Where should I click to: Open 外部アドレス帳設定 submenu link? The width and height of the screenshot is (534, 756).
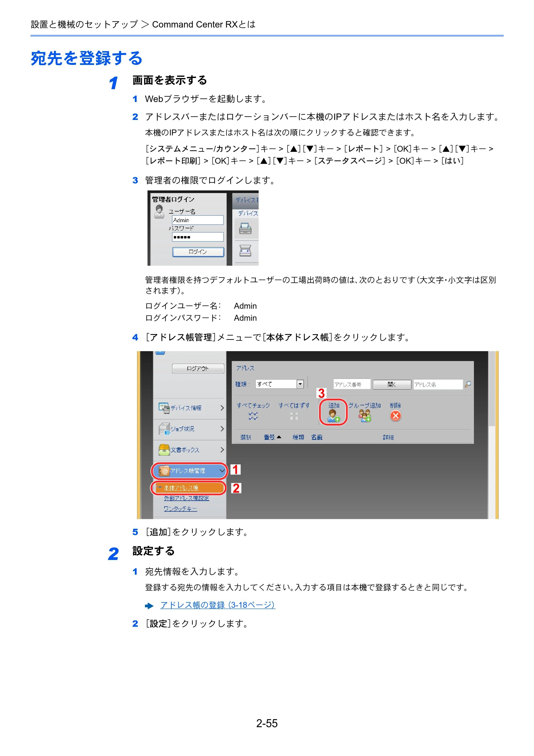click(x=187, y=498)
